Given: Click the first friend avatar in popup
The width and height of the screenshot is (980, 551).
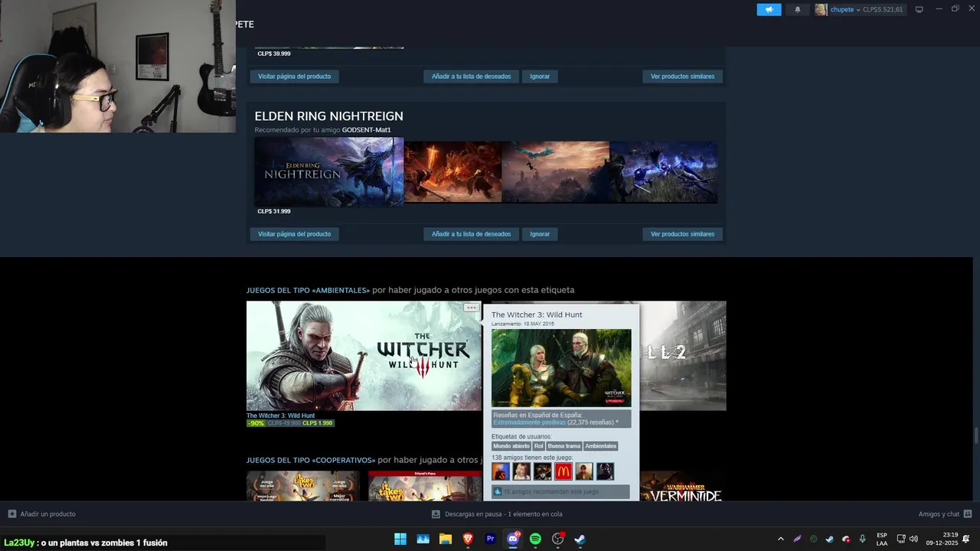Looking at the screenshot, I should [501, 471].
